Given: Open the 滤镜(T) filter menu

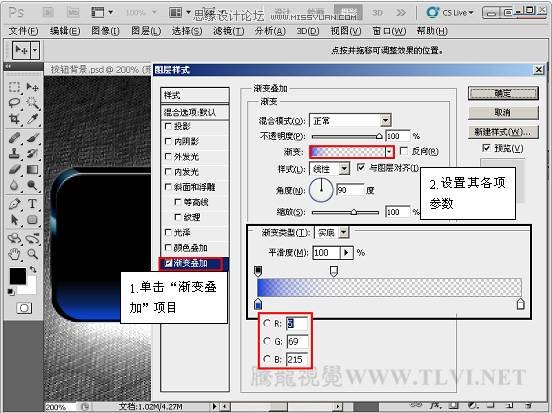Looking at the screenshot, I should (x=228, y=31).
